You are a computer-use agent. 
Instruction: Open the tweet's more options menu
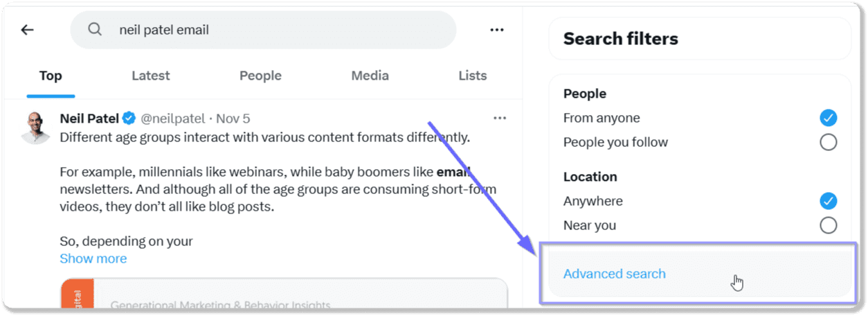point(500,119)
